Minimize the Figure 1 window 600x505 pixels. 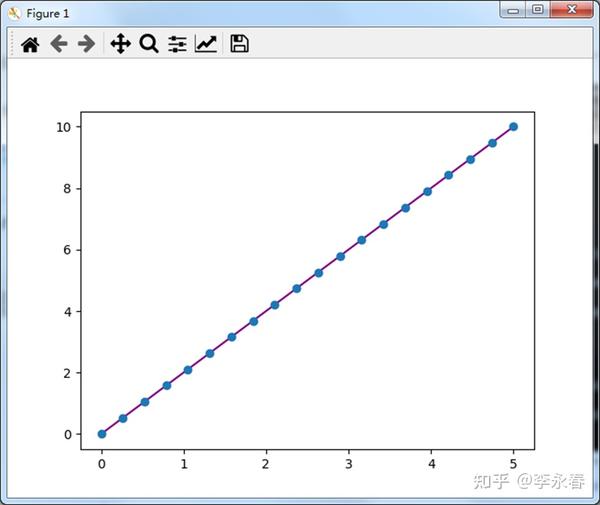coord(513,10)
